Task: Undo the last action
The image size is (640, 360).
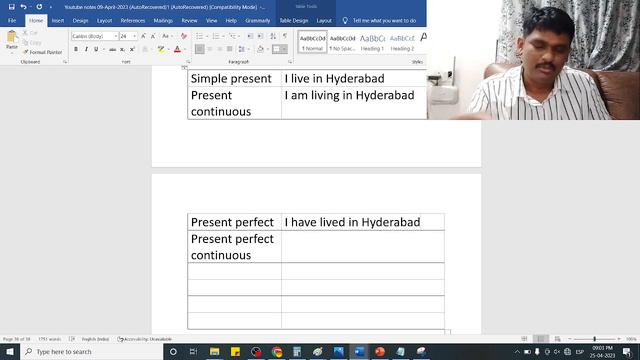Action: 23,7
